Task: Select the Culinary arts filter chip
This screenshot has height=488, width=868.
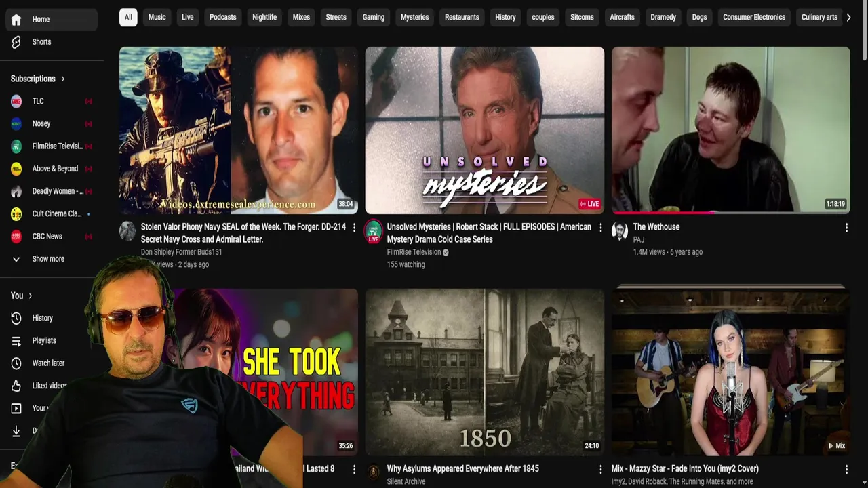Action: click(819, 17)
